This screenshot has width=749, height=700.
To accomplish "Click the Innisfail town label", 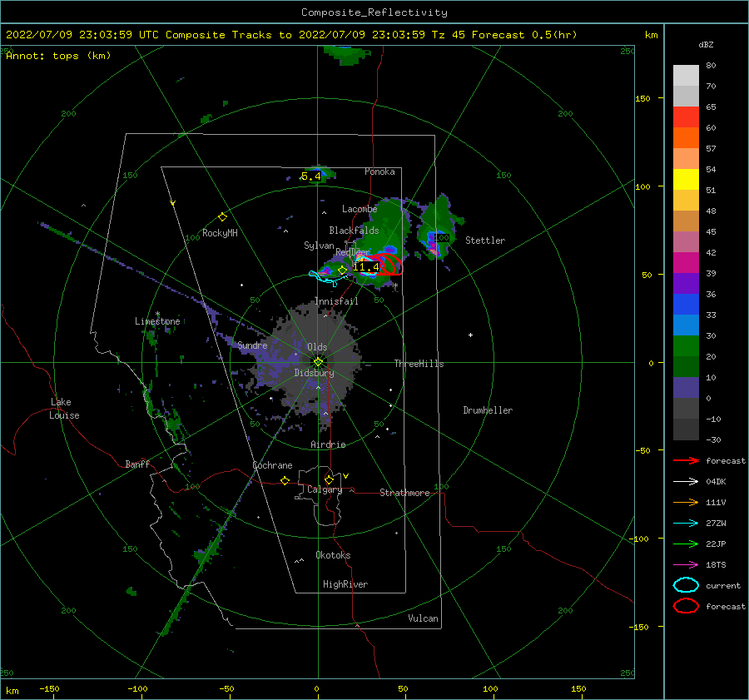I will pyautogui.click(x=336, y=301).
